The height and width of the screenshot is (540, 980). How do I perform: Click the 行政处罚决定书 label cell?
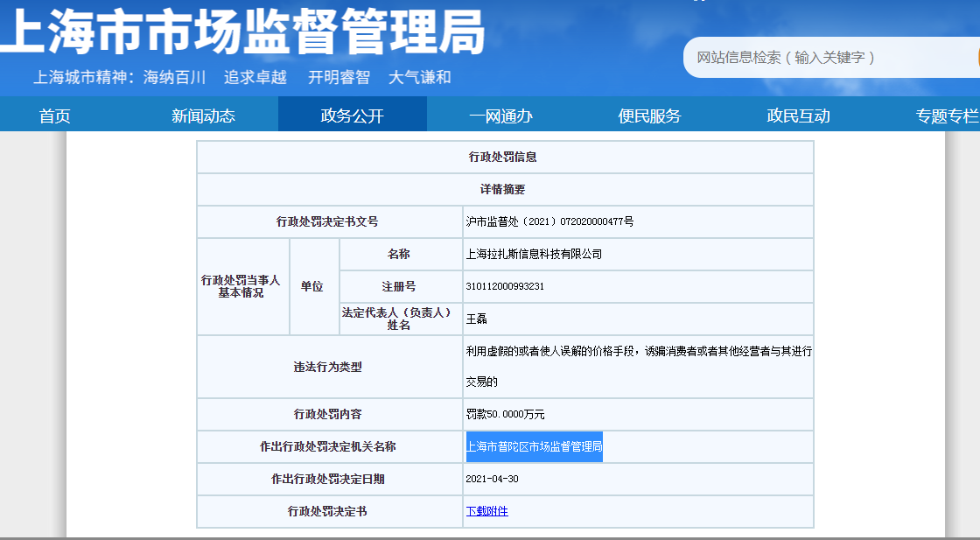(x=330, y=512)
